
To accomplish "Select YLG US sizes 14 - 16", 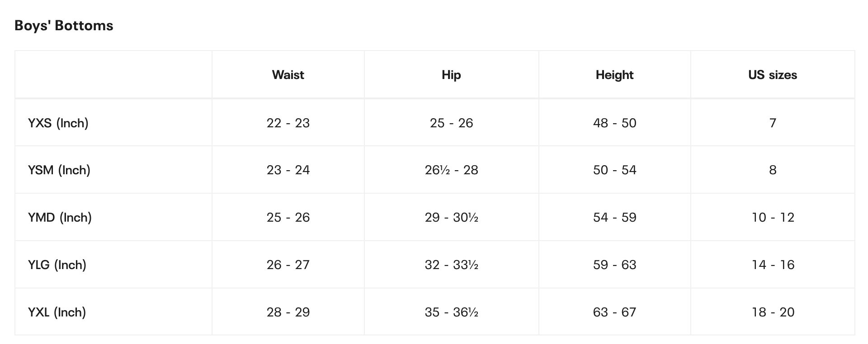I will [x=773, y=265].
